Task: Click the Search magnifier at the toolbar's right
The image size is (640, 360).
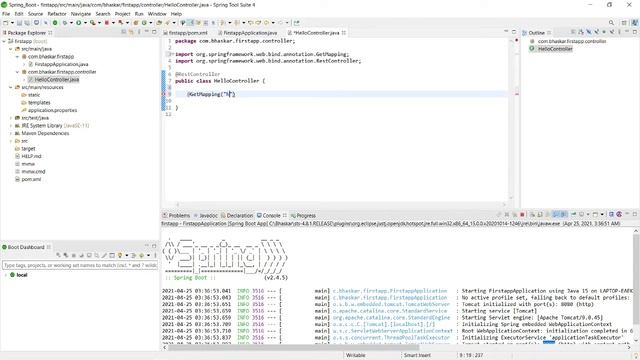Action: (611, 23)
